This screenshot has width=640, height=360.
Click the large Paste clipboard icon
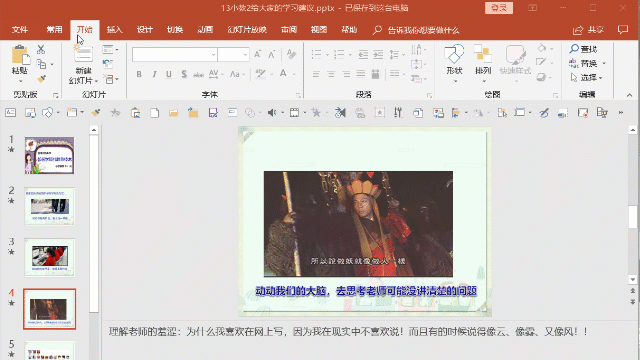tap(20, 55)
